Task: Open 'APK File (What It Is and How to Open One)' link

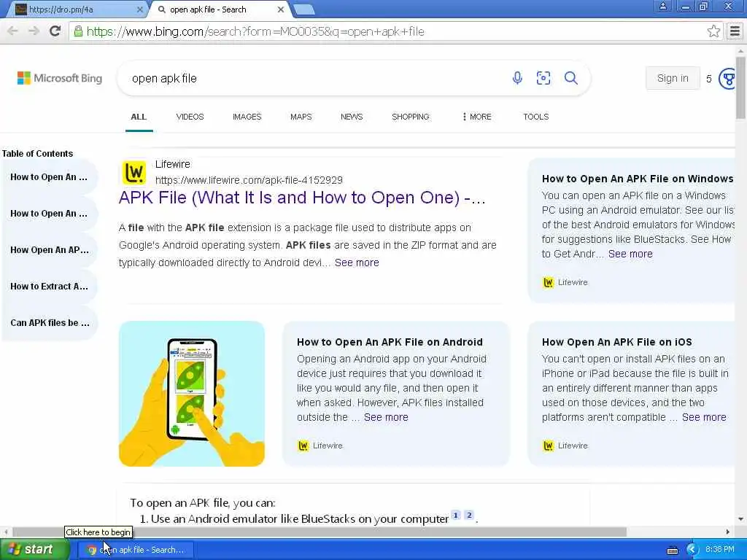Action: [302, 198]
